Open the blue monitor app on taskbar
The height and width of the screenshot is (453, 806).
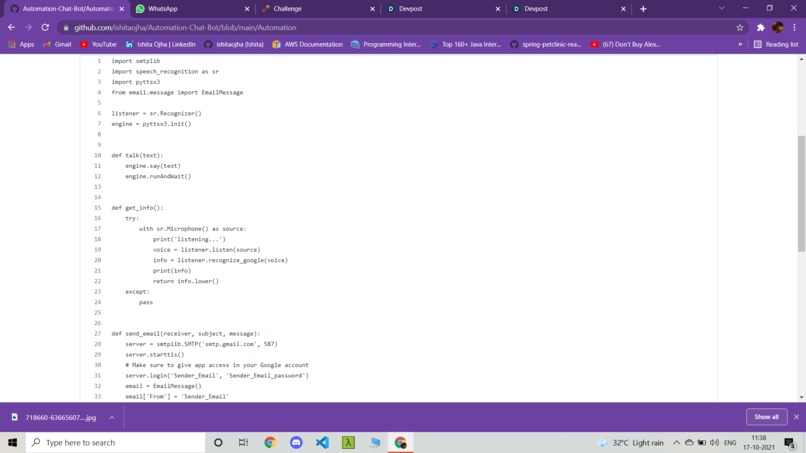tap(375, 443)
